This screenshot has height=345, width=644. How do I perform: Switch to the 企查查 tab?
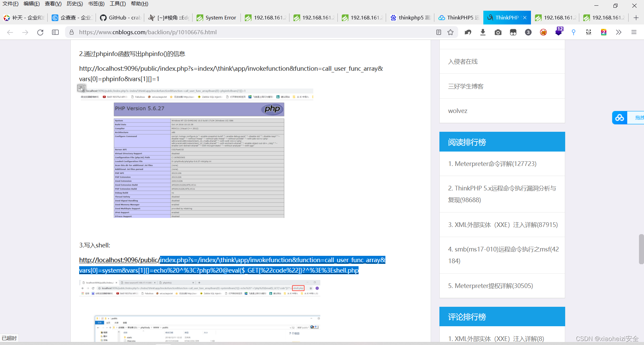point(72,18)
